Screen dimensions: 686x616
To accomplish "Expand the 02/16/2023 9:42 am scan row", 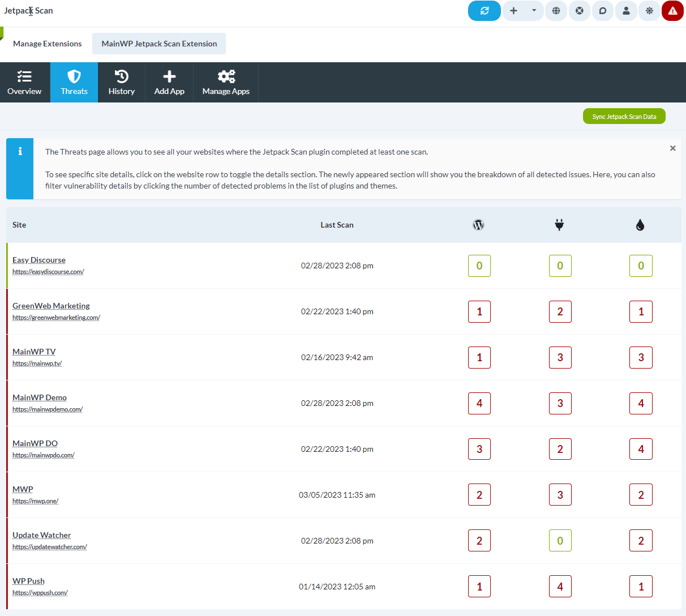I will 344,357.
